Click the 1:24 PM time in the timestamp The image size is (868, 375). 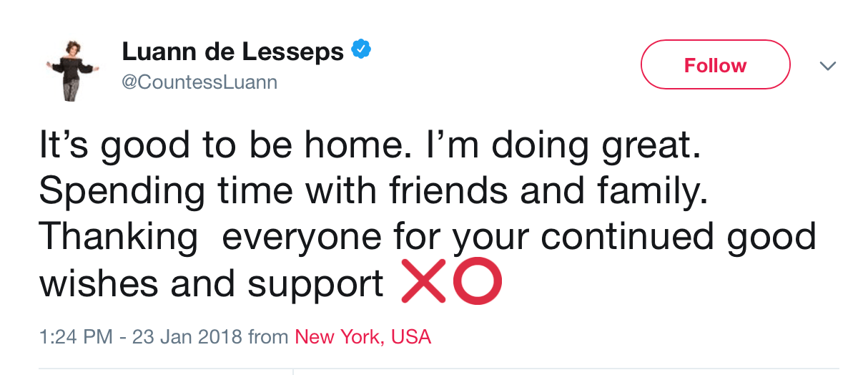(x=73, y=336)
